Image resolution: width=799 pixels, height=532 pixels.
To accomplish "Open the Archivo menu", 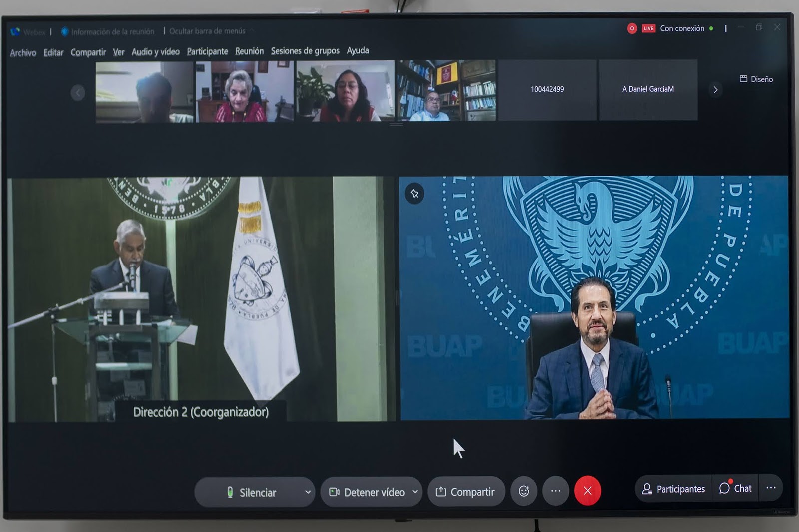I will 23,53.
